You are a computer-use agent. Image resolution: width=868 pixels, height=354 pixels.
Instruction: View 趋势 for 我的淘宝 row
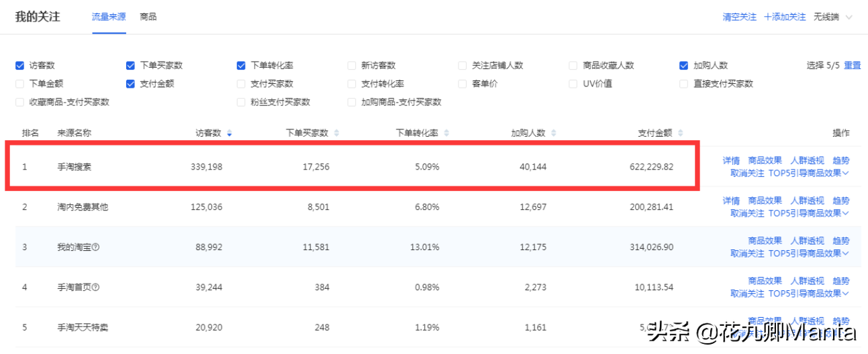click(841, 241)
